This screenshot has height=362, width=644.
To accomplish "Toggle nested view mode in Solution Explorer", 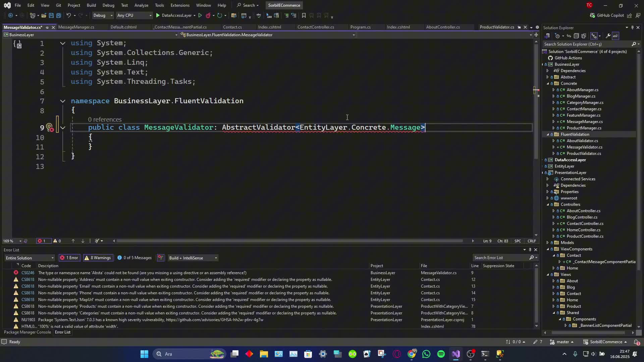I will pos(594,36).
